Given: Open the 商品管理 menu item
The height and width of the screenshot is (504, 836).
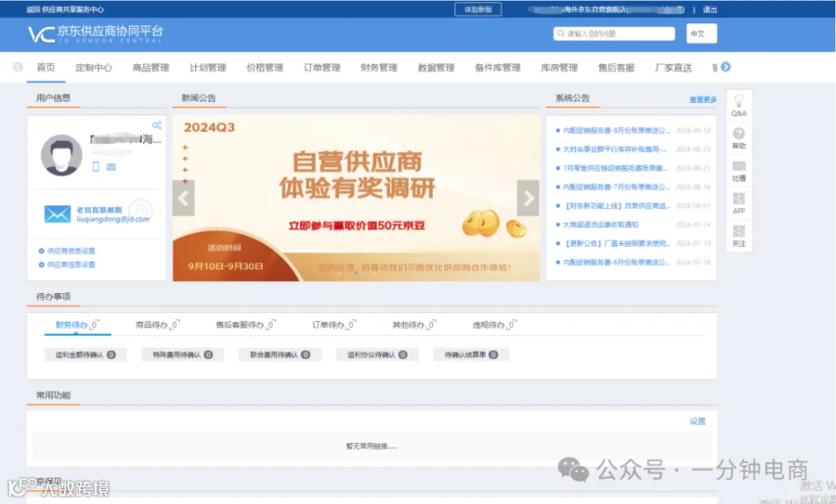Looking at the screenshot, I should 150,68.
